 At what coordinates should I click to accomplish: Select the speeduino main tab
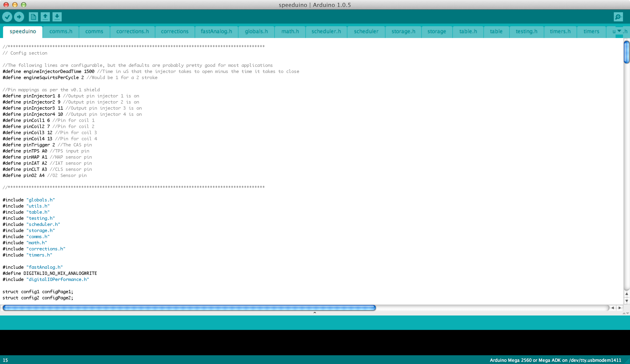pos(23,31)
